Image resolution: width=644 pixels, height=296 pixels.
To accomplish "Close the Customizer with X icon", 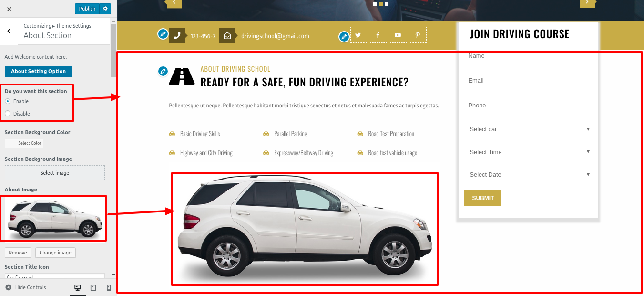I will (x=9, y=9).
